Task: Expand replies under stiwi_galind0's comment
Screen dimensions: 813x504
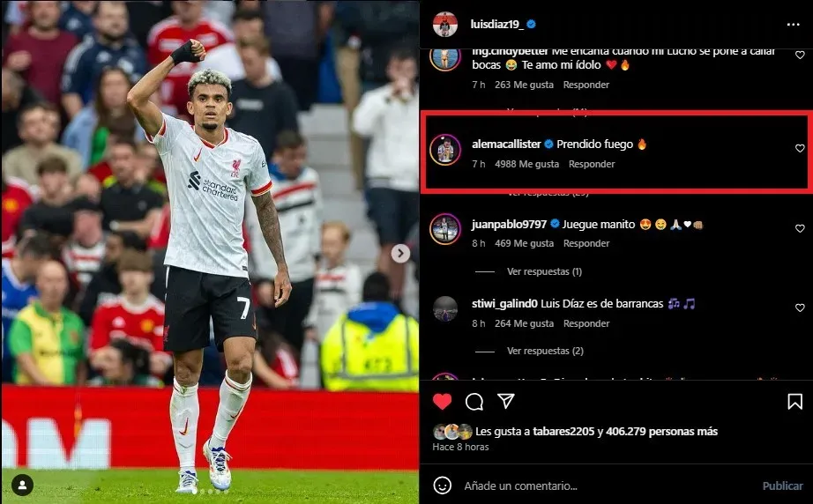Action: pyautogui.click(x=545, y=351)
